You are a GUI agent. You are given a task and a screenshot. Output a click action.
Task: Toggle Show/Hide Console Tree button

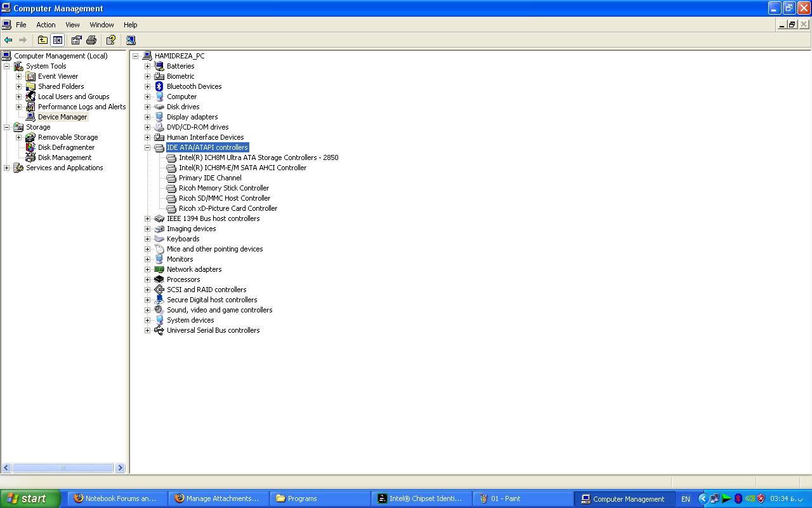[x=58, y=40]
